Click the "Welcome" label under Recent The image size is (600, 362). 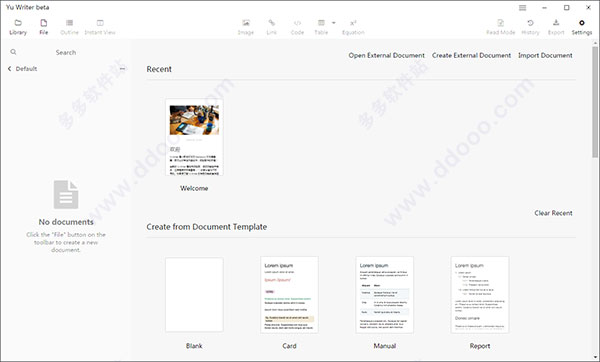point(194,188)
